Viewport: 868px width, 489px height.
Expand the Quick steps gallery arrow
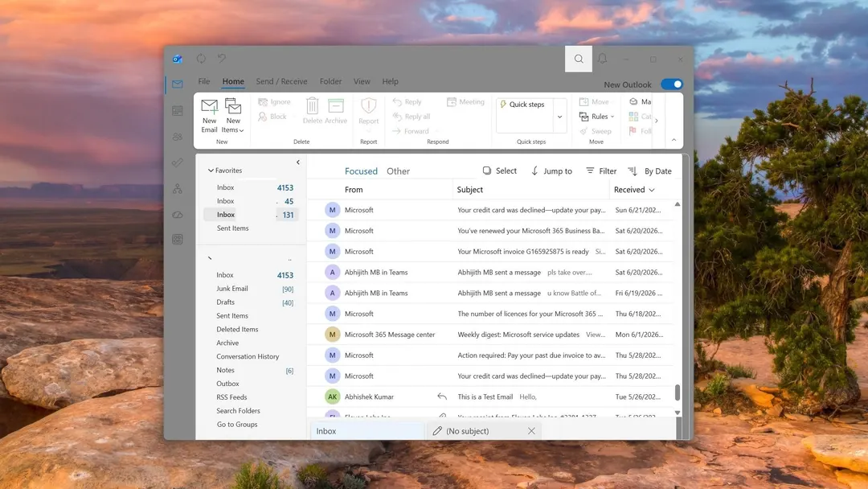pyautogui.click(x=559, y=117)
